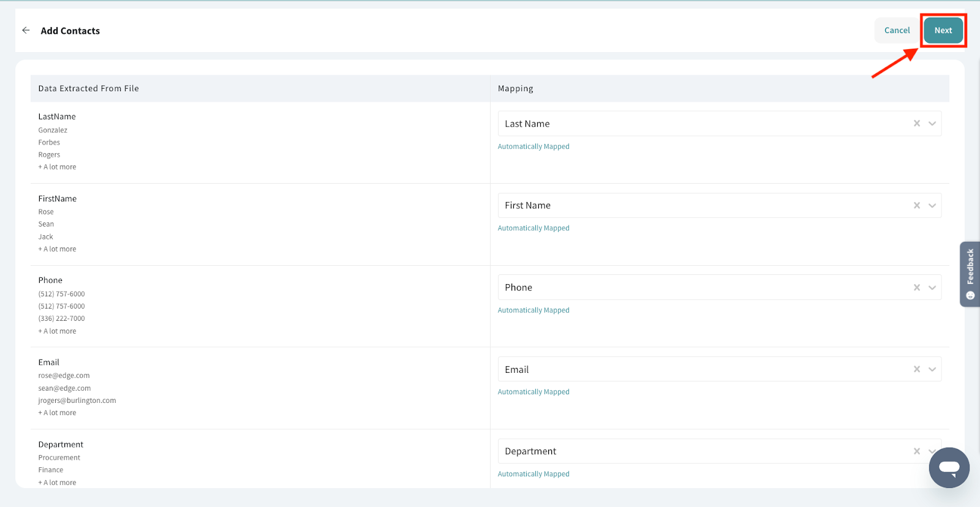The height and width of the screenshot is (507, 980).
Task: Click the Last Name mapping field text
Action: [527, 124]
